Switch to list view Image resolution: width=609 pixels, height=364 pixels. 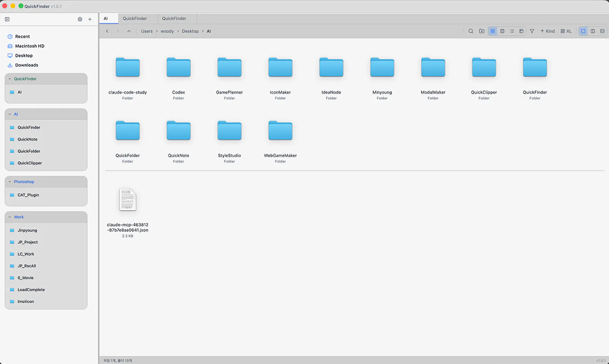(512, 31)
